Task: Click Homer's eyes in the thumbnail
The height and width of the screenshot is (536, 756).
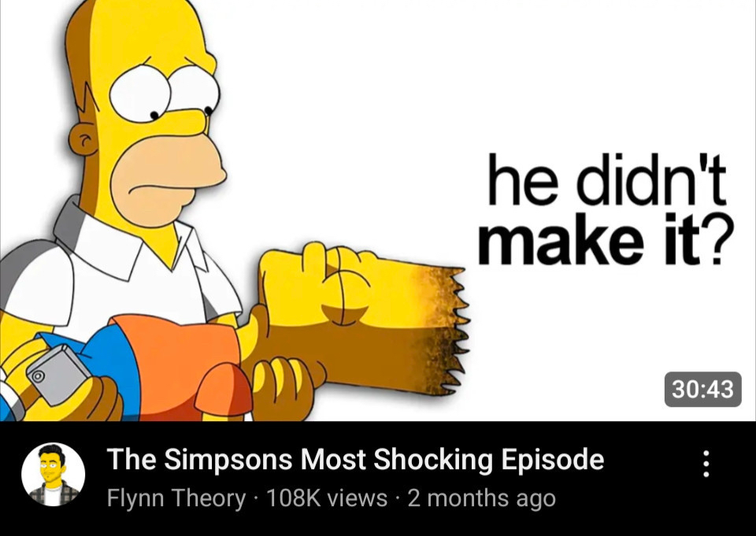Action: click(164, 94)
